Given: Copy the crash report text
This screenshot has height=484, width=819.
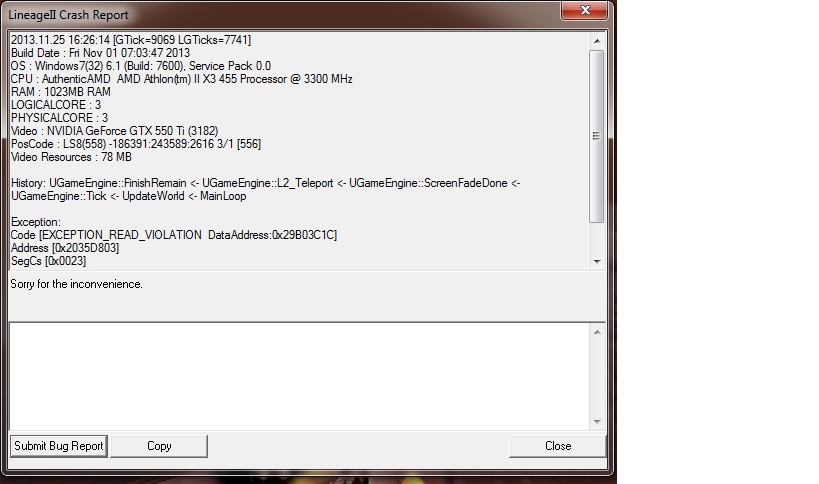Looking at the screenshot, I should (159, 446).
